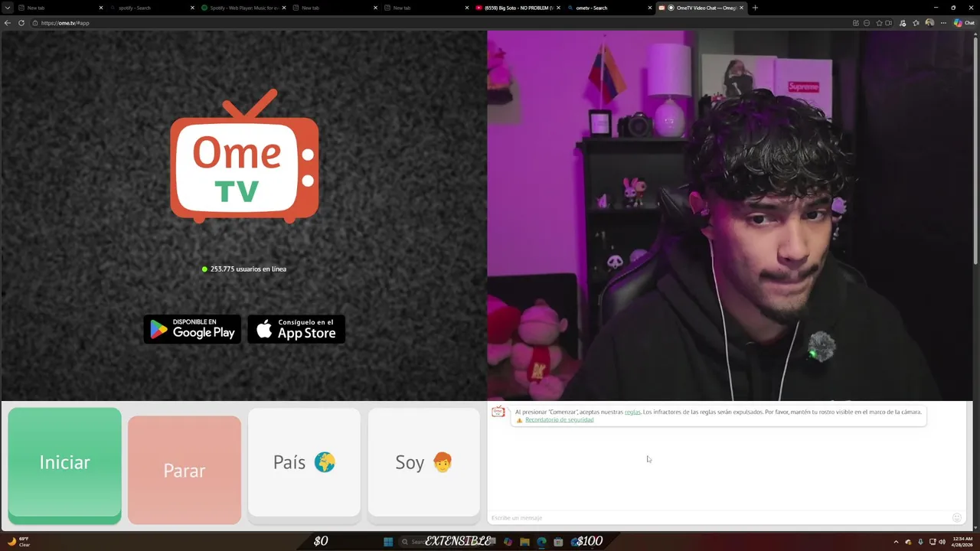980x551 pixels.
Task: Open File Explorer from taskbar
Action: click(524, 542)
